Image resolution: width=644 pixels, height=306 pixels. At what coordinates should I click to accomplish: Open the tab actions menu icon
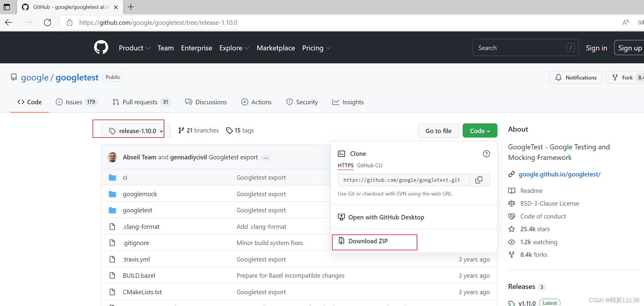6,7
